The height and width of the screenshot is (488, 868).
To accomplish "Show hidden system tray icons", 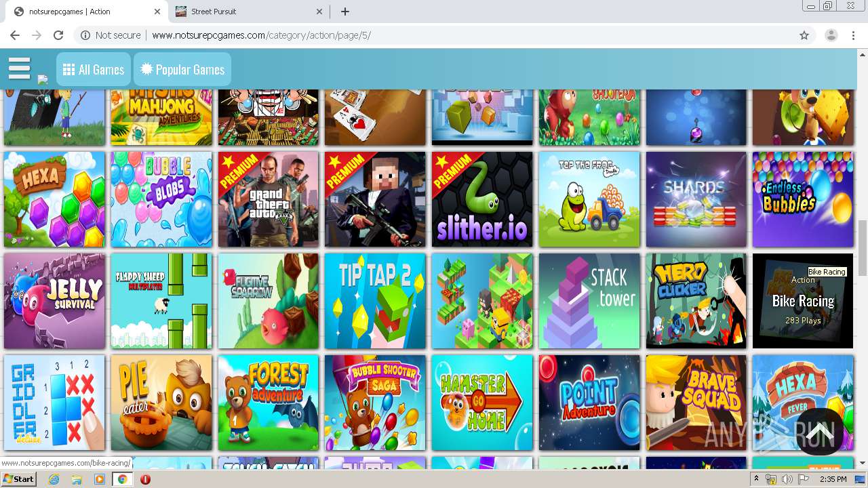I will (x=757, y=479).
